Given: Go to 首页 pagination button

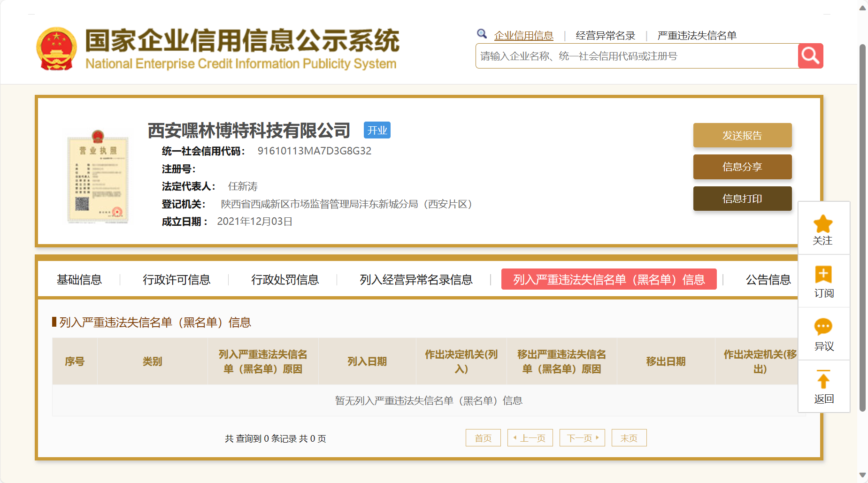Looking at the screenshot, I should point(483,438).
